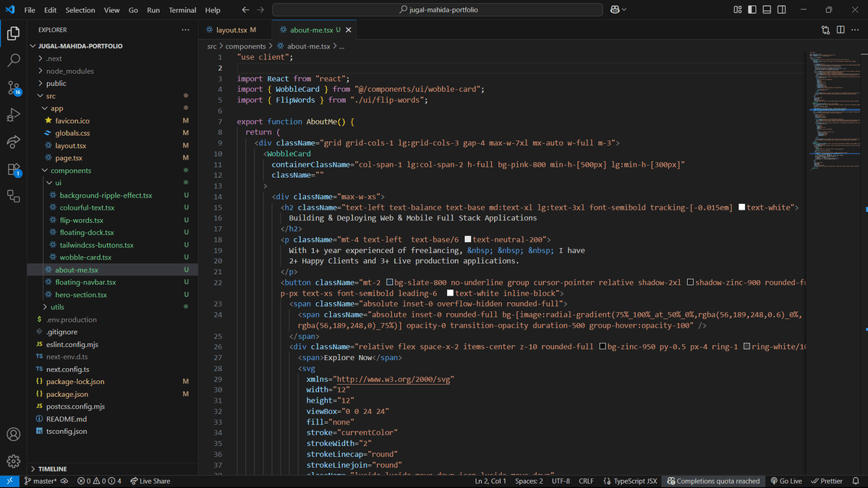Click Open Changes compare icon in editor
The height and width of the screenshot is (488, 868).
click(826, 30)
